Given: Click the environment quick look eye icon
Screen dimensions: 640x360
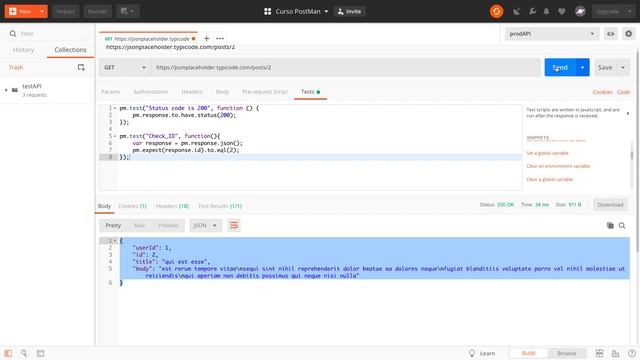Looking at the screenshot, I should (610, 34).
